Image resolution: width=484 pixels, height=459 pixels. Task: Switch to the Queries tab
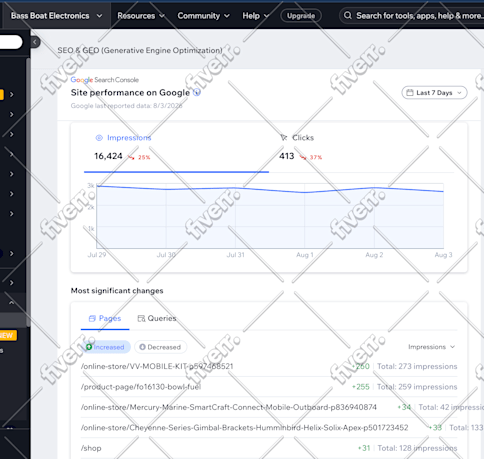tap(157, 318)
